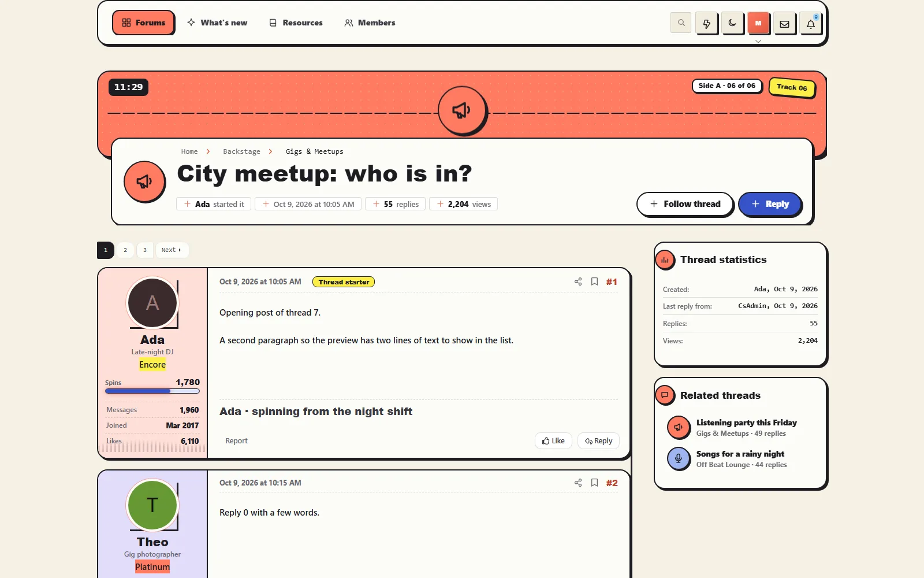Open Songs for a rainy night microphone icon
This screenshot has height=578, width=924.
[x=679, y=459]
